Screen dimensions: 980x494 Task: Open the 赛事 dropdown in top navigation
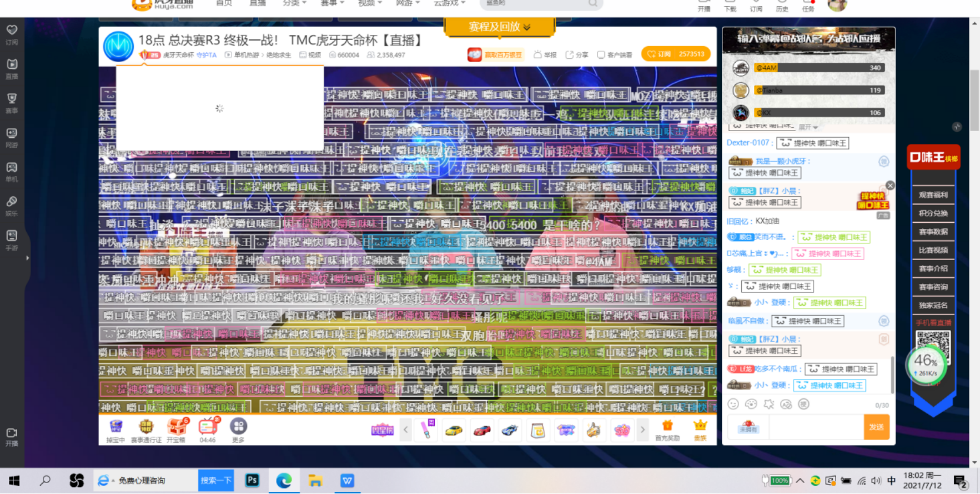coord(332,3)
